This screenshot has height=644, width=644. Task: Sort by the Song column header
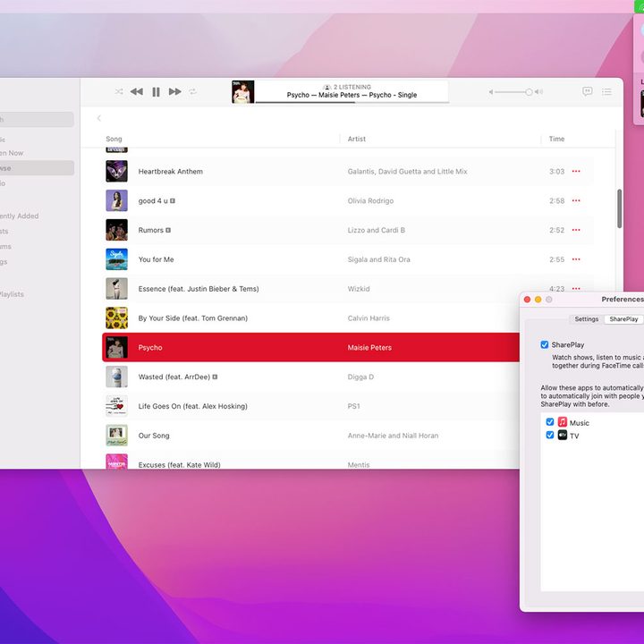[114, 139]
